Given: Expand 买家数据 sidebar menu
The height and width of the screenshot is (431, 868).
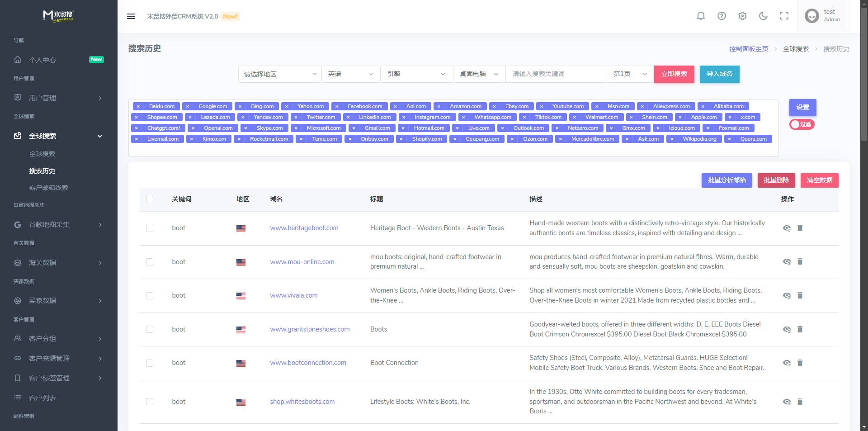Looking at the screenshot, I should [59, 300].
